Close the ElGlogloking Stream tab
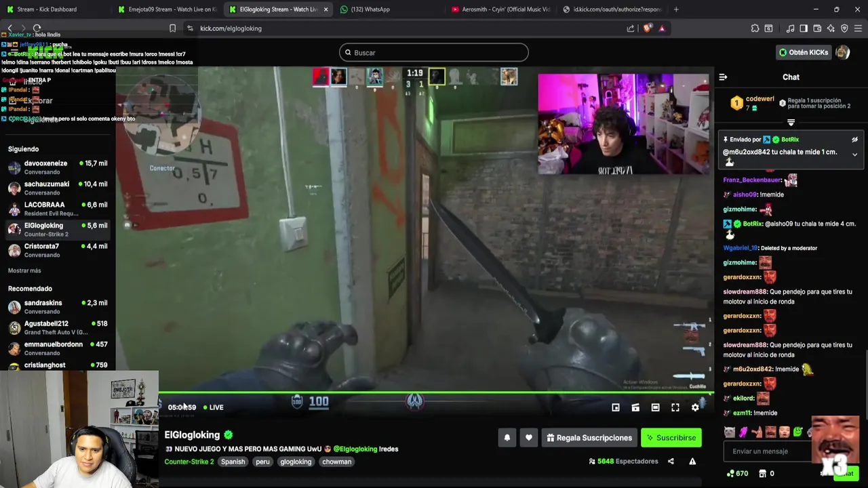This screenshot has height=488, width=868. pos(326,9)
